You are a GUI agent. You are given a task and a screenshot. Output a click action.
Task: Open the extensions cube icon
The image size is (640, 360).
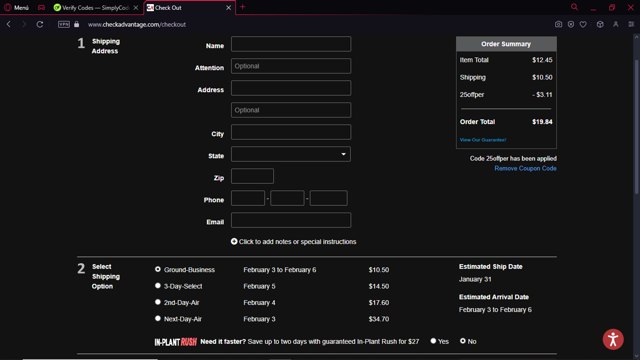click(x=600, y=24)
